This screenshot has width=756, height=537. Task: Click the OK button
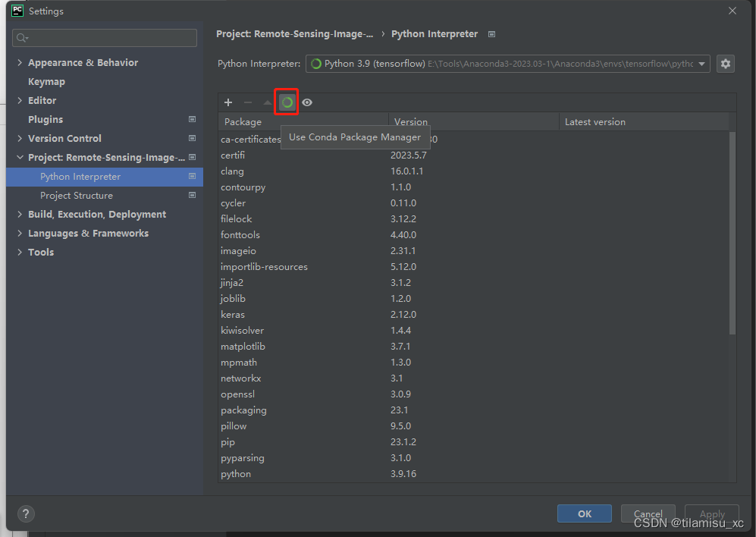(585, 513)
